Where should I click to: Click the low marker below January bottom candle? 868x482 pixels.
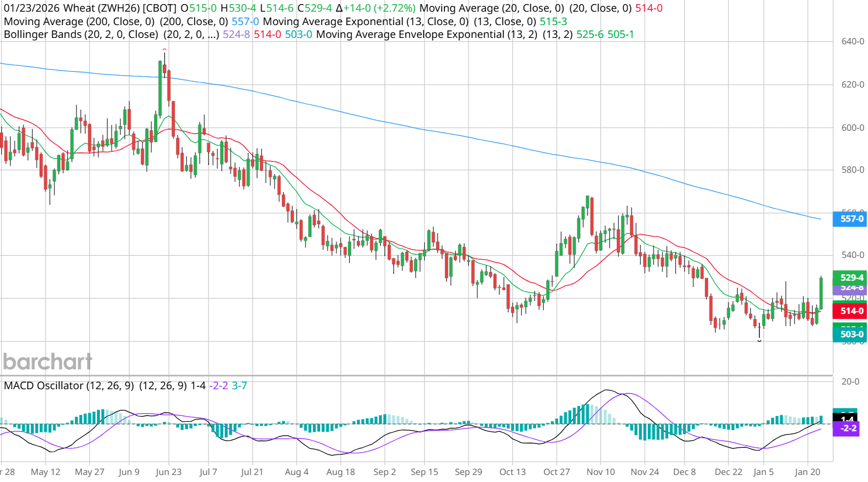[x=759, y=341]
